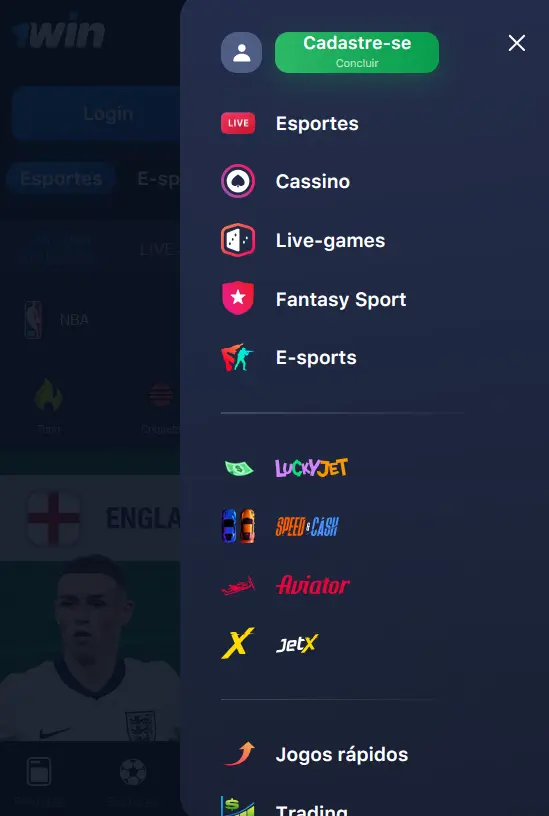Click the Cadastre-se green button
The height and width of the screenshot is (816, 549).
click(x=357, y=53)
